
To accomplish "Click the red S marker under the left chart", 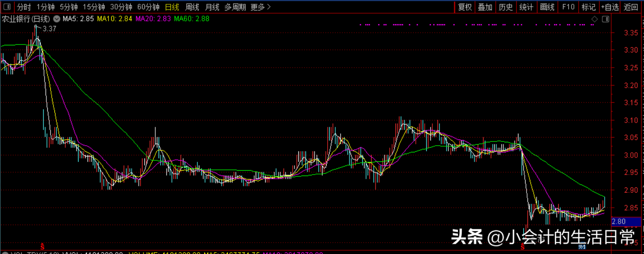I will (x=43, y=246).
